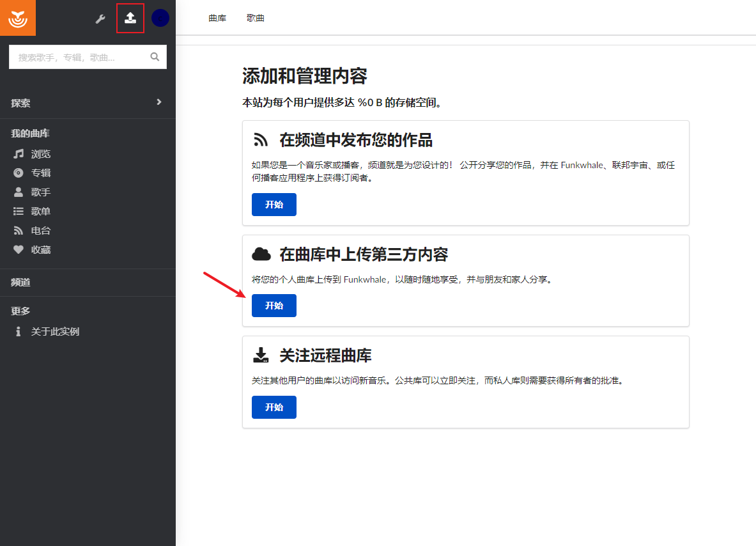
Task: Open 关于此实例 link in sidebar
Action: pos(55,331)
